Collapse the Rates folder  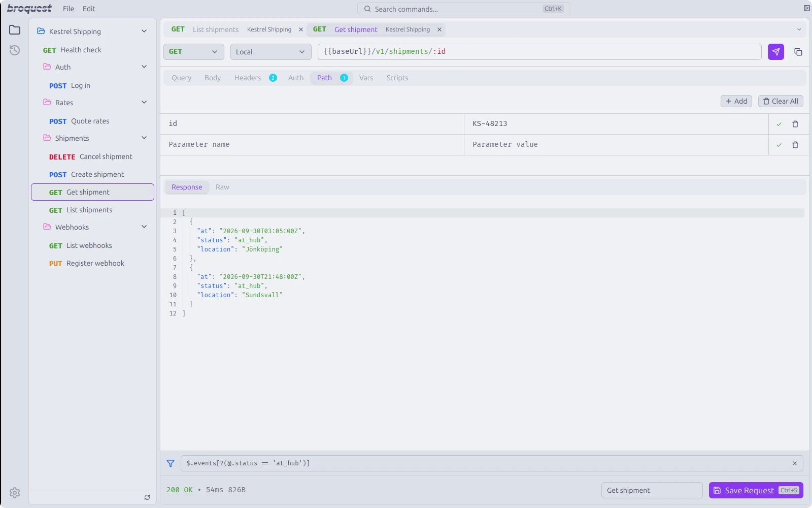[x=144, y=103]
